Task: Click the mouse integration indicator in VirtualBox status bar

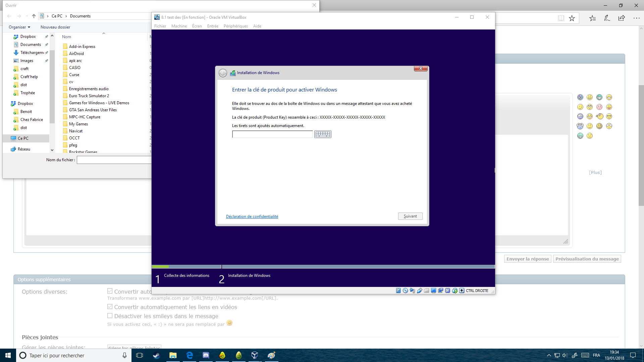Action: pyautogui.click(x=454, y=291)
